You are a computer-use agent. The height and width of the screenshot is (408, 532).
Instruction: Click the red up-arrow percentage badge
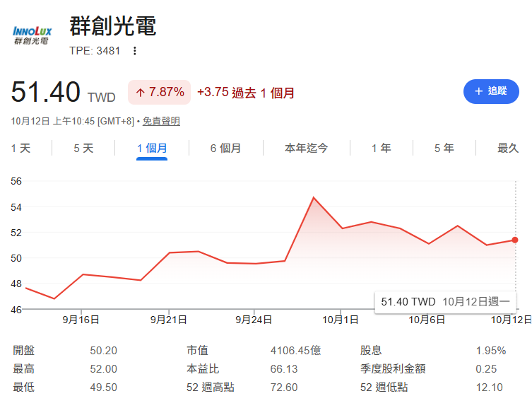[x=159, y=93]
